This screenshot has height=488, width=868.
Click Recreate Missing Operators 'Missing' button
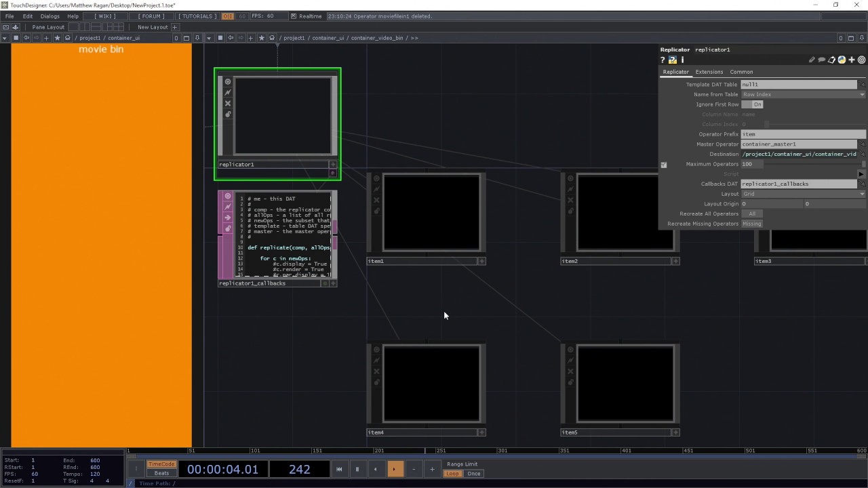[752, 224]
